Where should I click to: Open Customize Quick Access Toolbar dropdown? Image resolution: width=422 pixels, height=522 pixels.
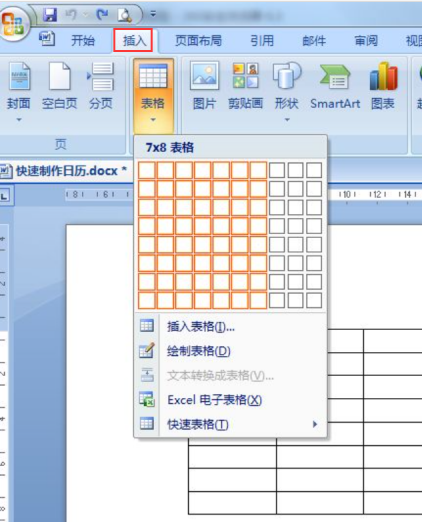click(153, 14)
